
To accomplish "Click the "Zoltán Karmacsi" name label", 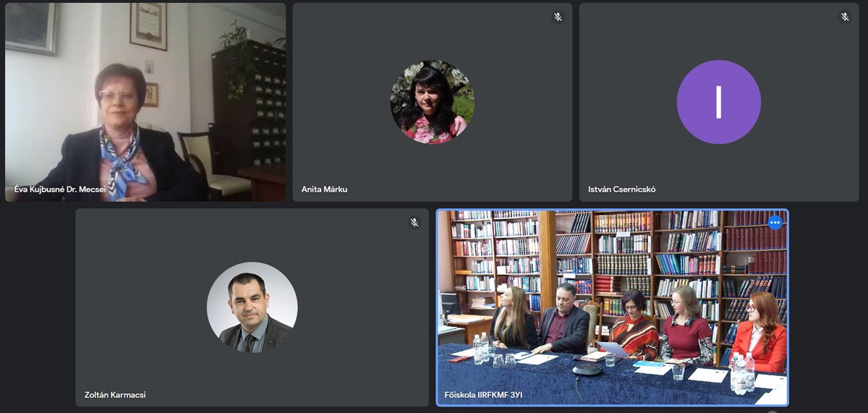I will pyautogui.click(x=115, y=395).
